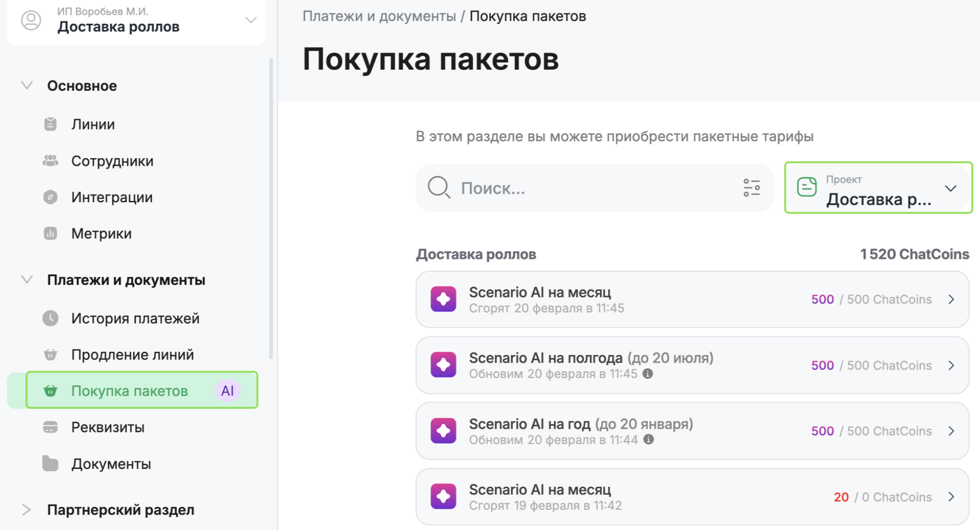
Task: Open the Интеграции menu item
Action: [x=112, y=197]
